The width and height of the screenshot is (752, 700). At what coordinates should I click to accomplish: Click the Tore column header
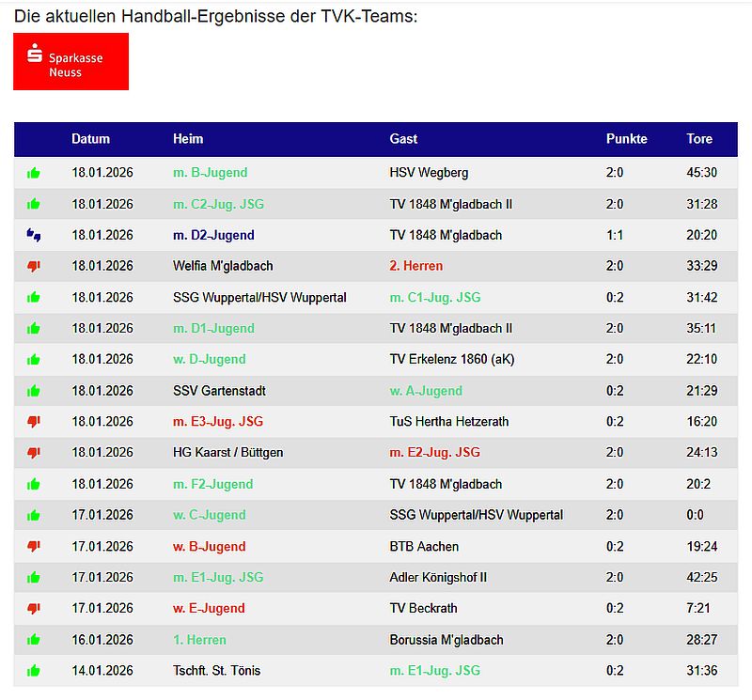point(699,138)
